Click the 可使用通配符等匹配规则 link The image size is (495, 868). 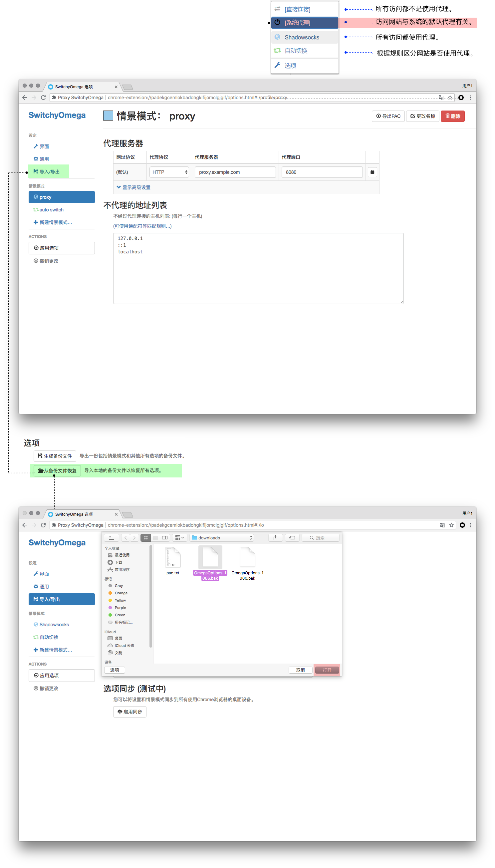(x=142, y=226)
